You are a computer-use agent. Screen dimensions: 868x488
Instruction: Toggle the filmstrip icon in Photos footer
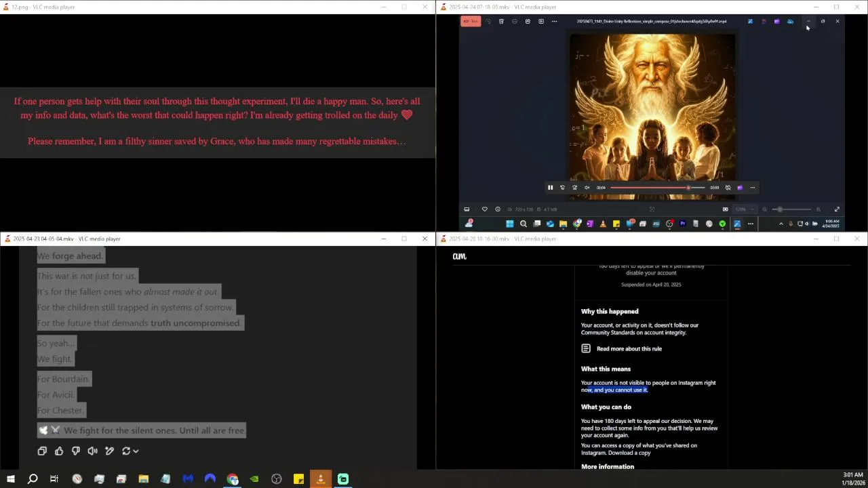click(x=467, y=209)
